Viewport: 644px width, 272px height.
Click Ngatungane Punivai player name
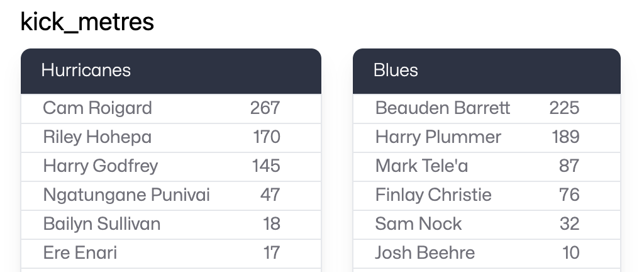pos(126,195)
